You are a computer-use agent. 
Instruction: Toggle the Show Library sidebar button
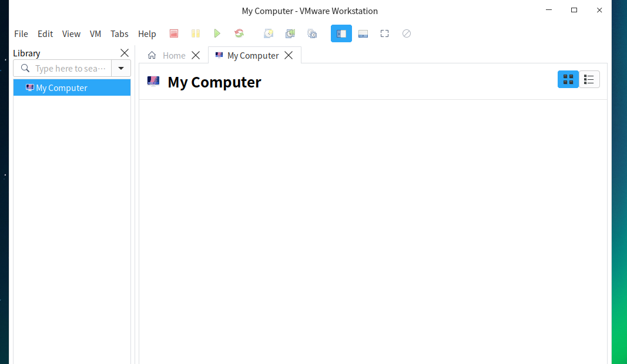tap(341, 33)
